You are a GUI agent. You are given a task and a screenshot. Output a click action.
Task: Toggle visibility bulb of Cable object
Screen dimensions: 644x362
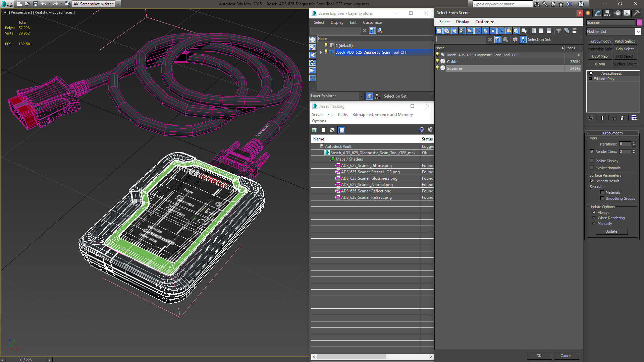[x=437, y=61]
